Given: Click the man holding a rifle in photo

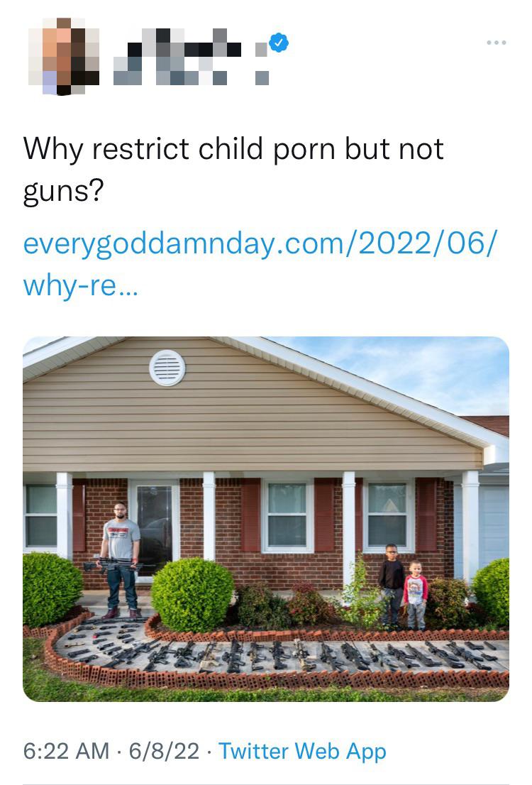Looking at the screenshot, I should click(120, 560).
